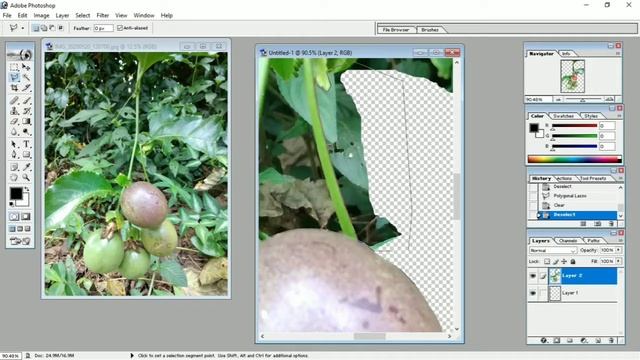Delete layer using Layers panel trash icon
This screenshot has height=360, width=640.
click(611, 340)
